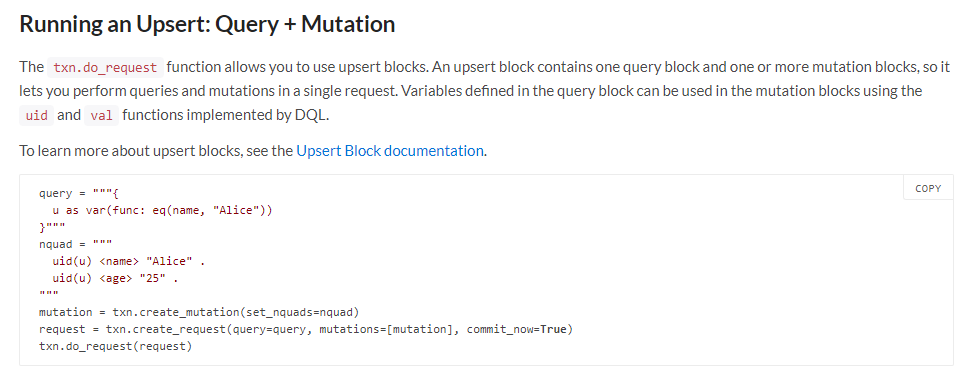This screenshot has height=386, width=966.
Task: Click the mutations=[mutation] argument in code
Action: coord(386,329)
